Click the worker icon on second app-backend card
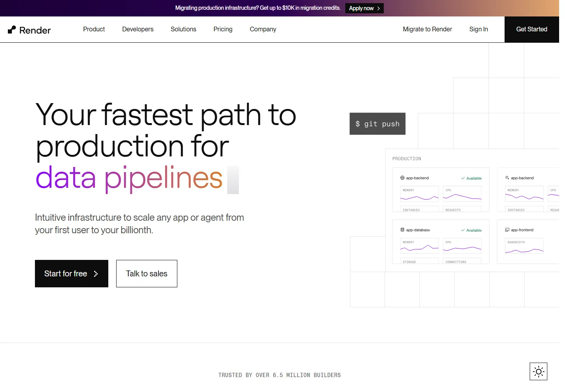 (507, 178)
